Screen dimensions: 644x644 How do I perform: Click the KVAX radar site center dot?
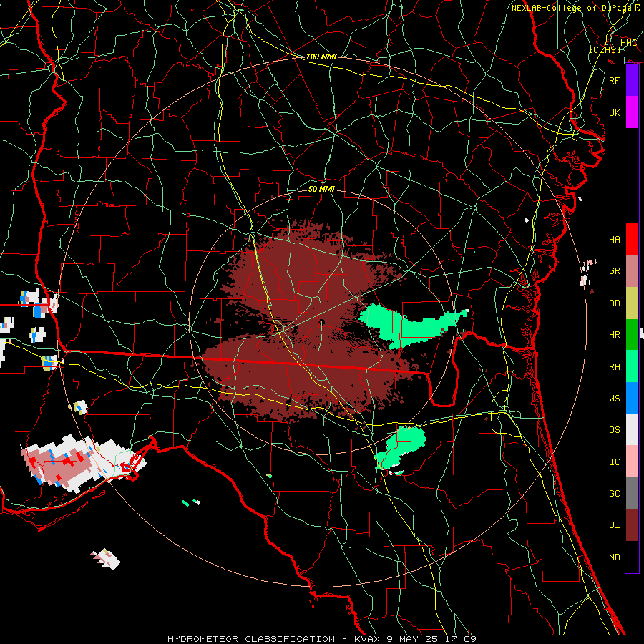[x=322, y=322]
